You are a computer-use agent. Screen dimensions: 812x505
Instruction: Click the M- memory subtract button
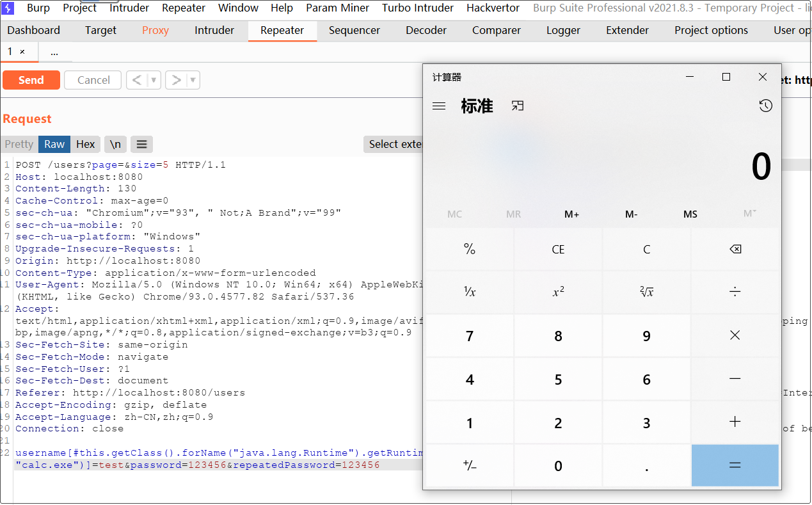[x=631, y=214]
